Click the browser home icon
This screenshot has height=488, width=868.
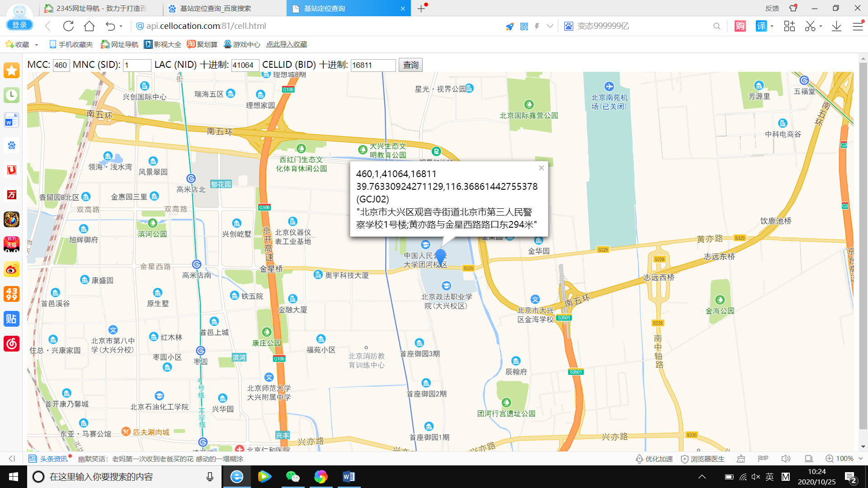(x=89, y=26)
